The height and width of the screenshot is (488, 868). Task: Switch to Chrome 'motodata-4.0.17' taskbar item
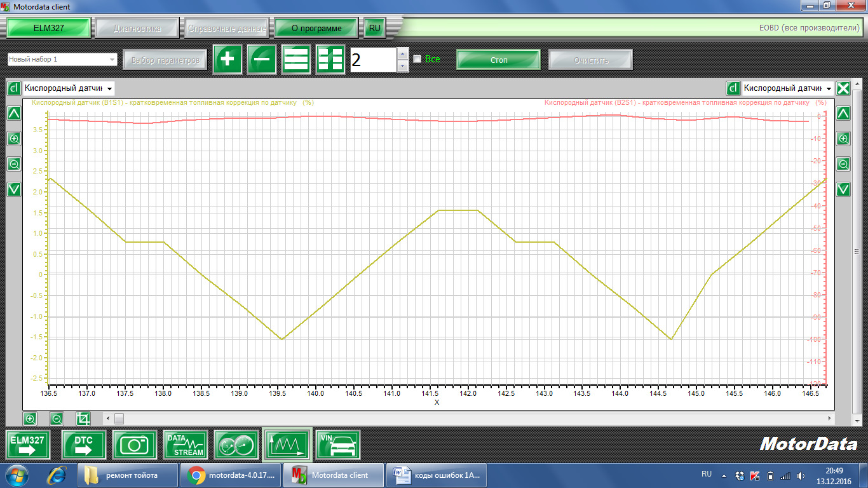(x=231, y=475)
